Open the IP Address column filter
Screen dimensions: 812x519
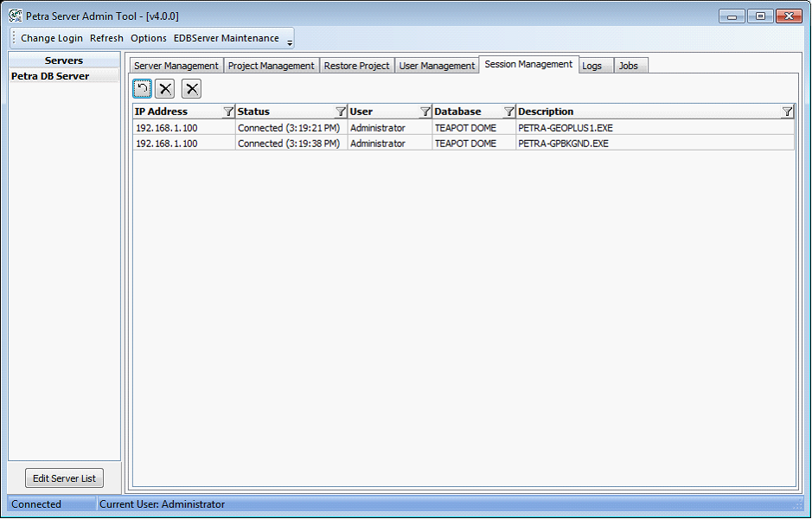tap(228, 112)
